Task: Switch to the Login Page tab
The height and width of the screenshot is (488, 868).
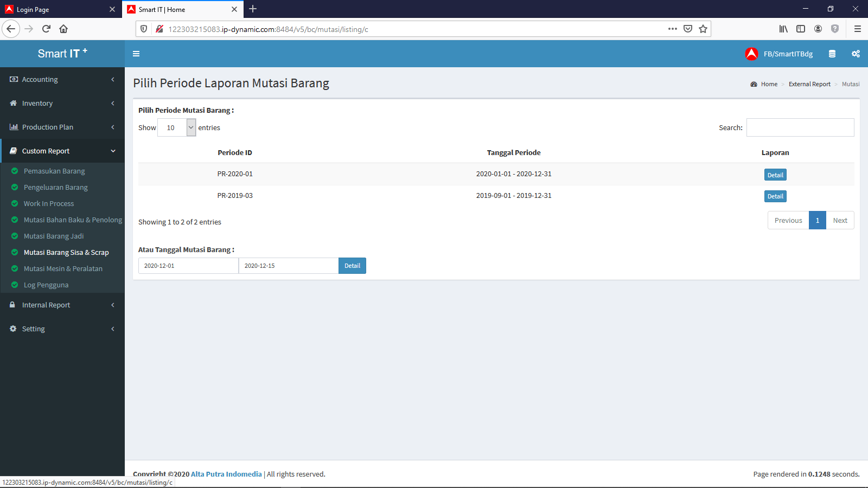Action: point(57,9)
